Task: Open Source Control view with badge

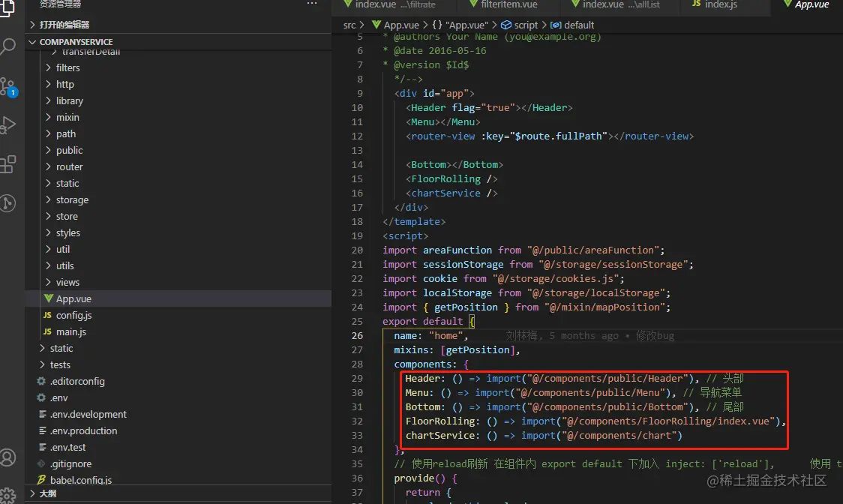Action: [x=8, y=86]
